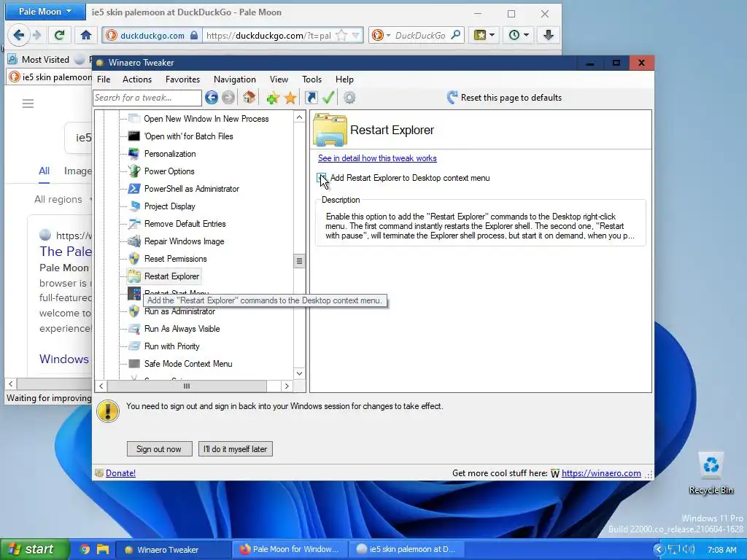The image size is (747, 560).
Task: Click the gold star Favorites icon
Action: pyautogui.click(x=290, y=98)
